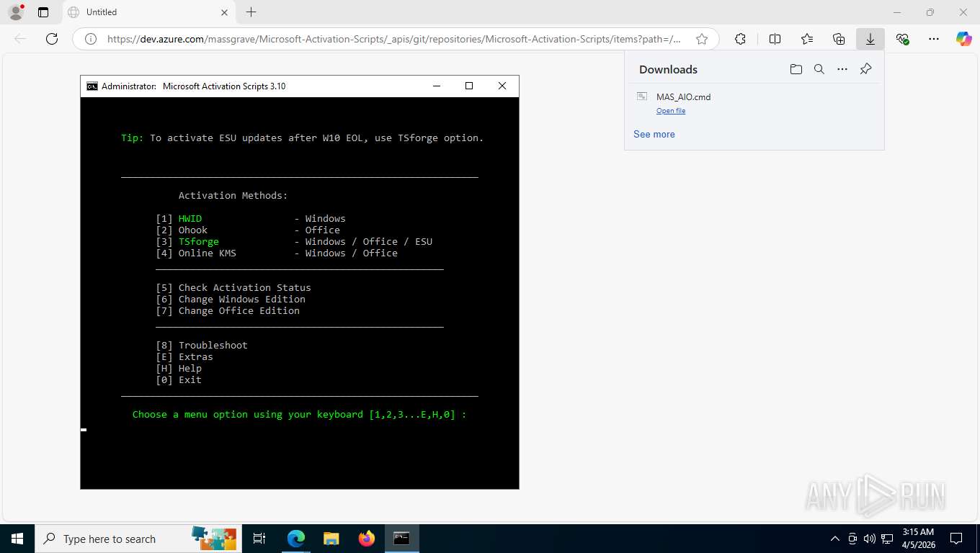
Task: Click the Help menu line
Action: [179, 369]
